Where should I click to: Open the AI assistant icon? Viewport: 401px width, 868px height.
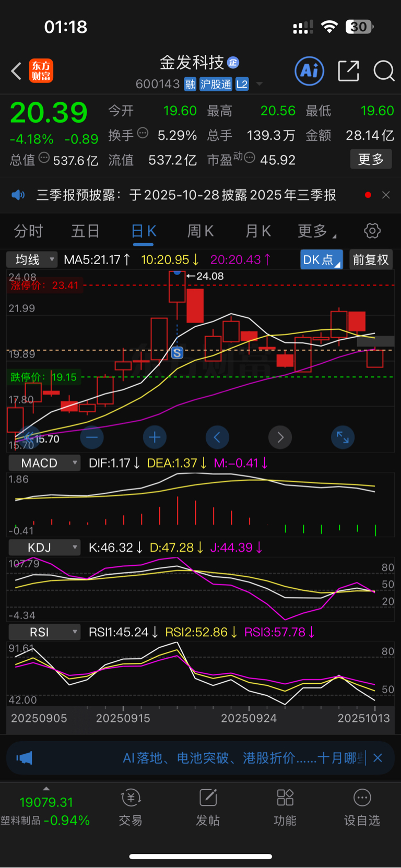coord(310,70)
